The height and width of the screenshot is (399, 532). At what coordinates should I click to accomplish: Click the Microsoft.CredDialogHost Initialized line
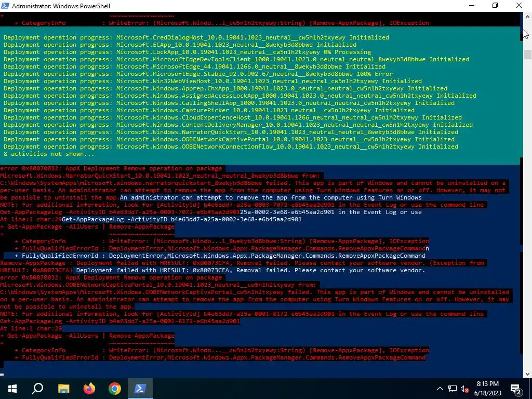[196, 37]
